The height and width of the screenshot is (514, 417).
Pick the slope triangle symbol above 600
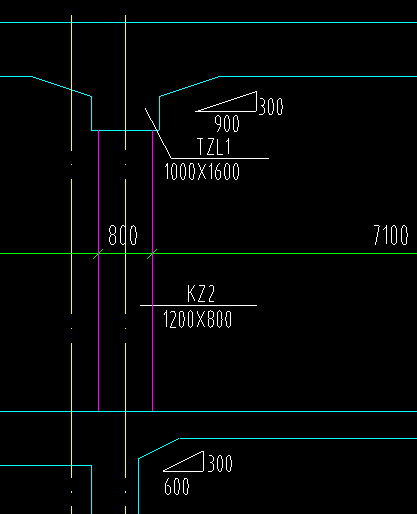tap(183, 462)
